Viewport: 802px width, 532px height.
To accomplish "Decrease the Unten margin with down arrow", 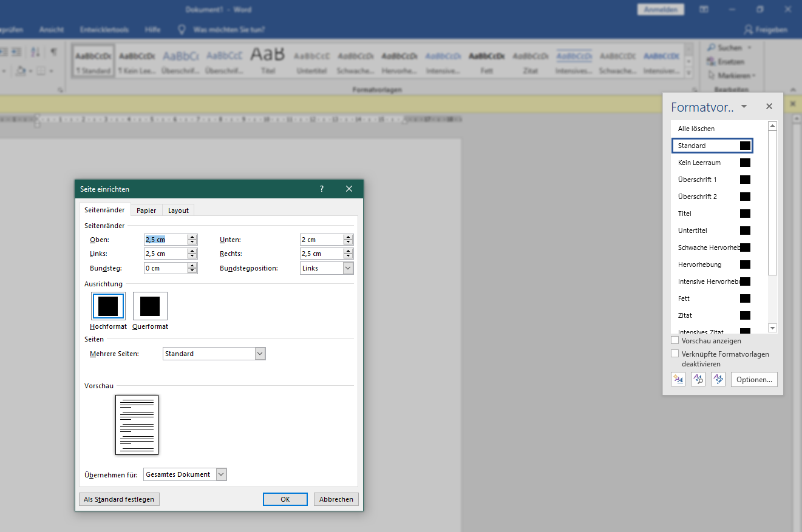I will point(348,242).
